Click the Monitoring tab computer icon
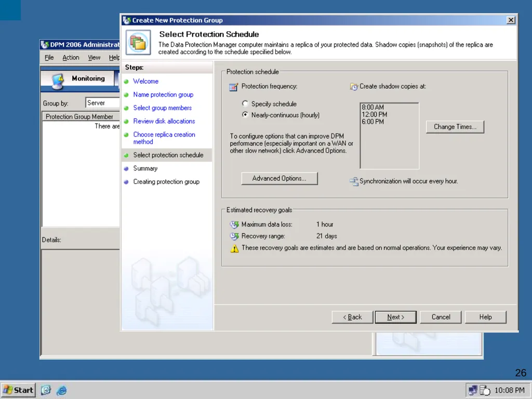 (x=58, y=82)
